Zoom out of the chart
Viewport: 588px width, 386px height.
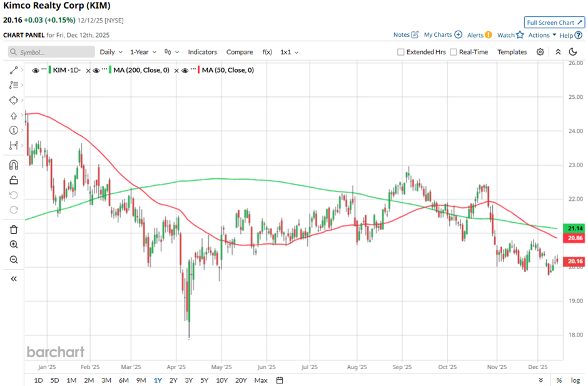[x=14, y=260]
